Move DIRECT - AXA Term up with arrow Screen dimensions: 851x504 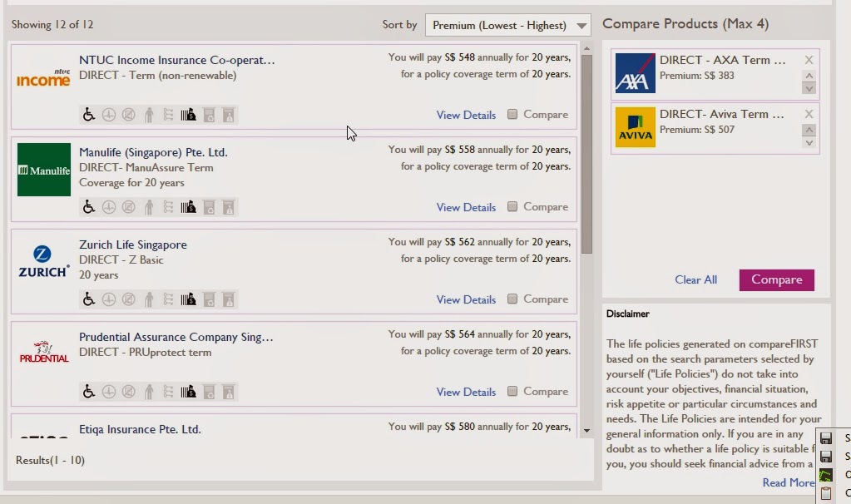coord(809,76)
